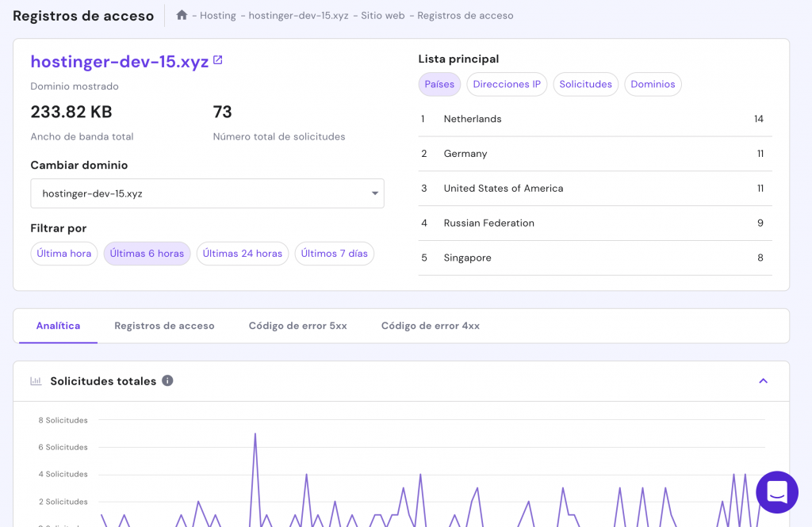812x527 pixels.
Task: Click the home icon in breadcrumb
Action: click(182, 15)
